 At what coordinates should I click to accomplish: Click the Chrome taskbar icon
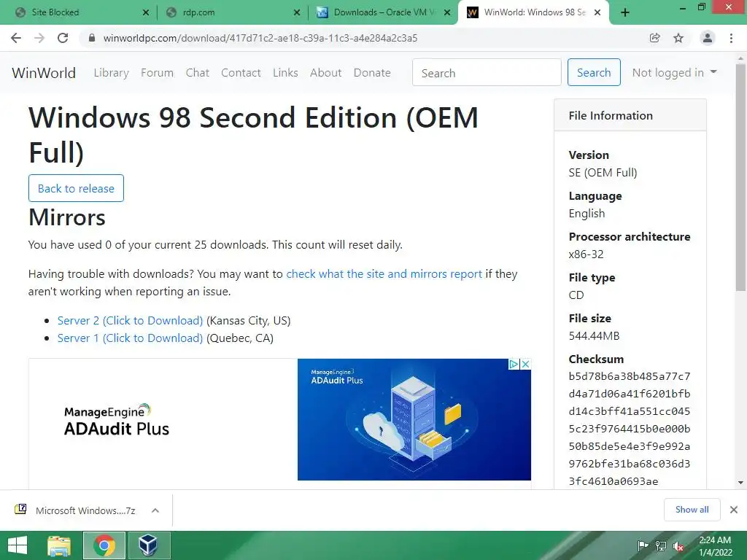coord(104,545)
